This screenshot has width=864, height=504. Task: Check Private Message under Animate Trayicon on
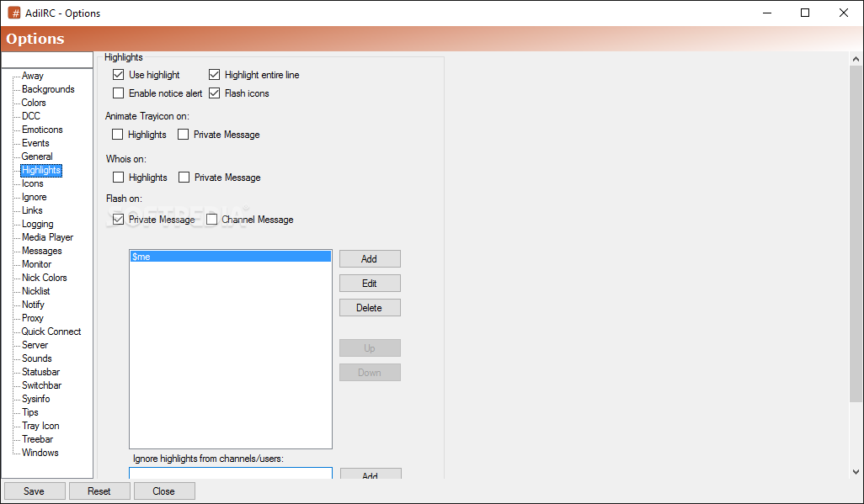(183, 135)
